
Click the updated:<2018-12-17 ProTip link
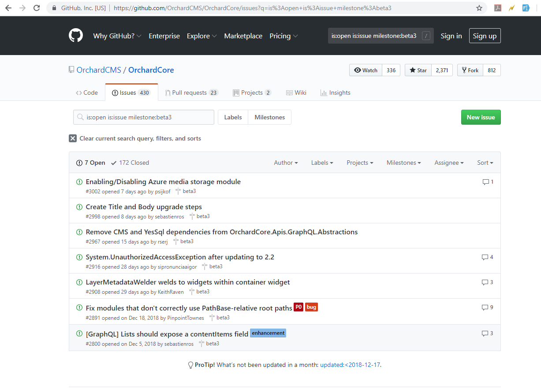(x=350, y=365)
